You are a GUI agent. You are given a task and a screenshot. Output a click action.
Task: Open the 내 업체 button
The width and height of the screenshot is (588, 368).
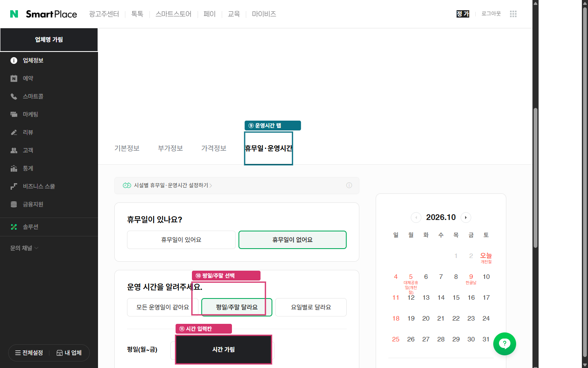click(x=69, y=353)
